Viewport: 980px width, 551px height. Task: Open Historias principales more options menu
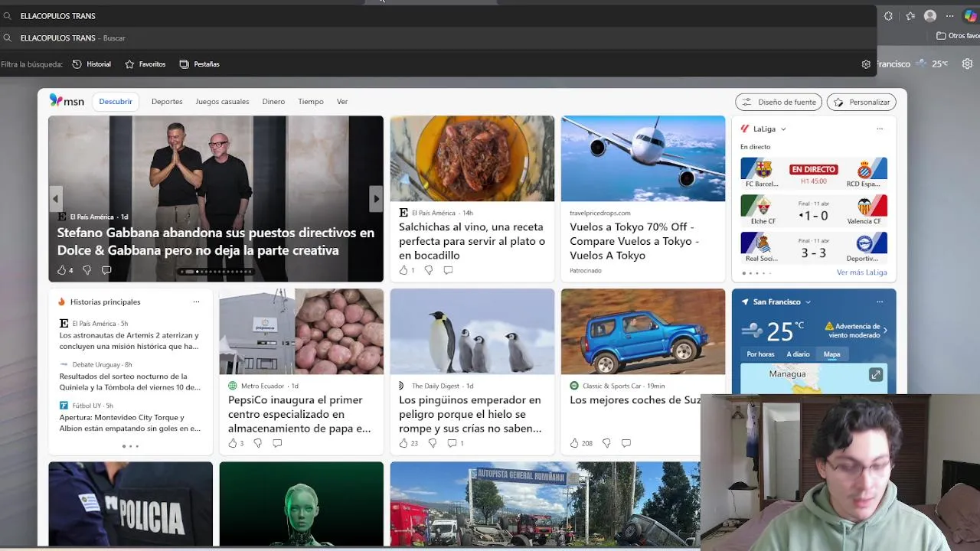pos(196,302)
